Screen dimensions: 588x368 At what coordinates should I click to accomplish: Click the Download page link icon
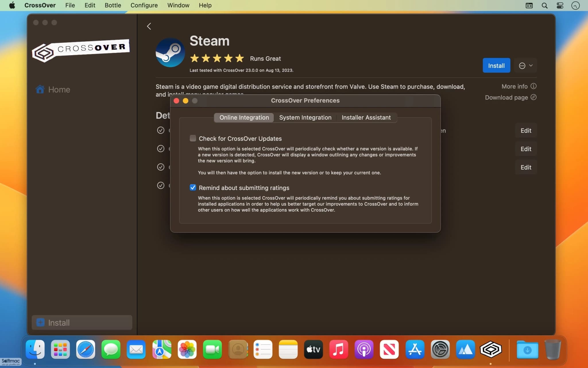(533, 97)
